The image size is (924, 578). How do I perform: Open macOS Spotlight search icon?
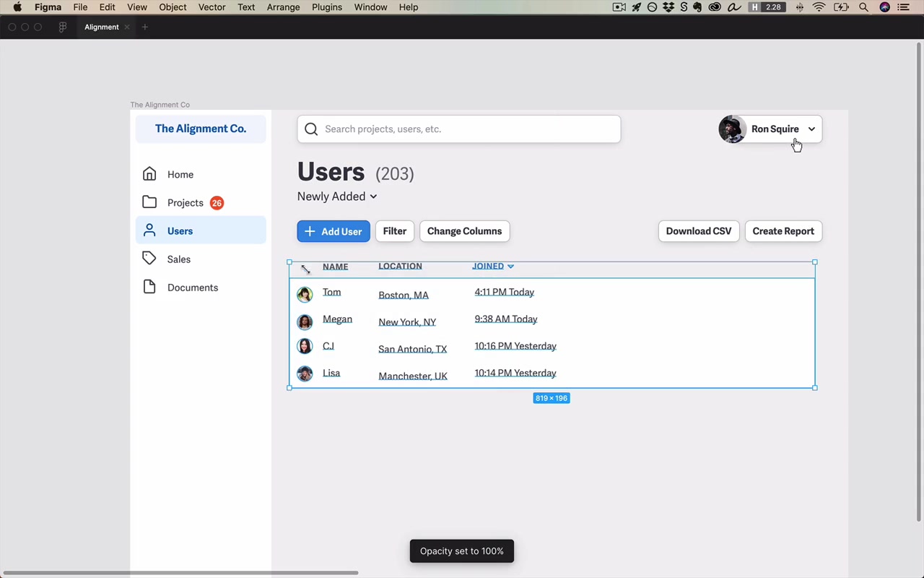point(863,7)
